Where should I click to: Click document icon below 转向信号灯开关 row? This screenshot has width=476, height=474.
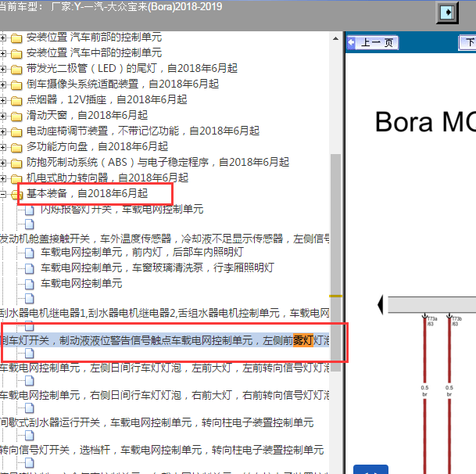tap(30, 463)
